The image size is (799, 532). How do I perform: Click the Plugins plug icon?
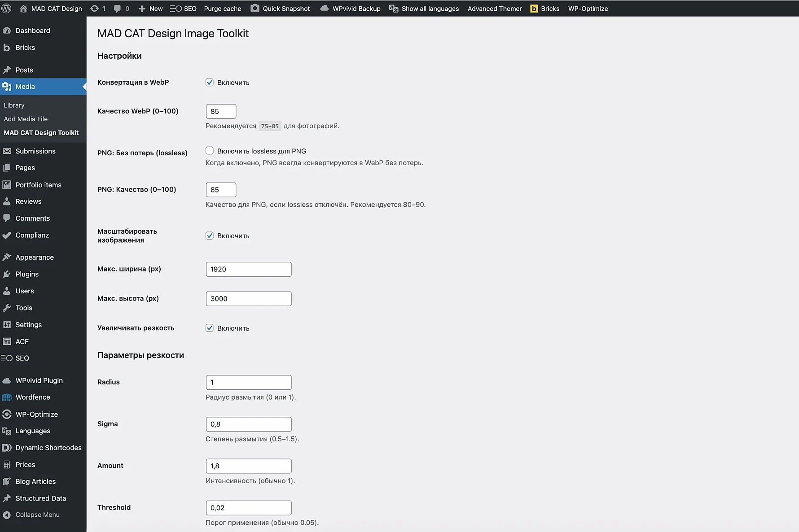click(7, 274)
